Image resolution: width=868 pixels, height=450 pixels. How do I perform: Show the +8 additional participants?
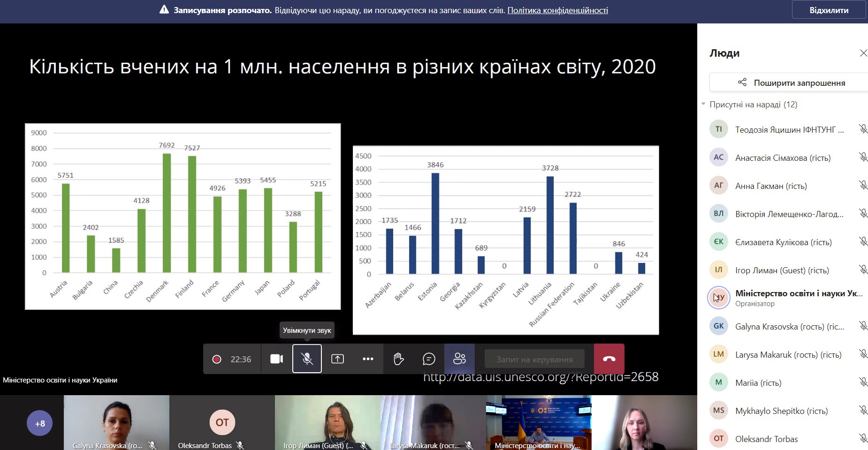click(x=40, y=423)
